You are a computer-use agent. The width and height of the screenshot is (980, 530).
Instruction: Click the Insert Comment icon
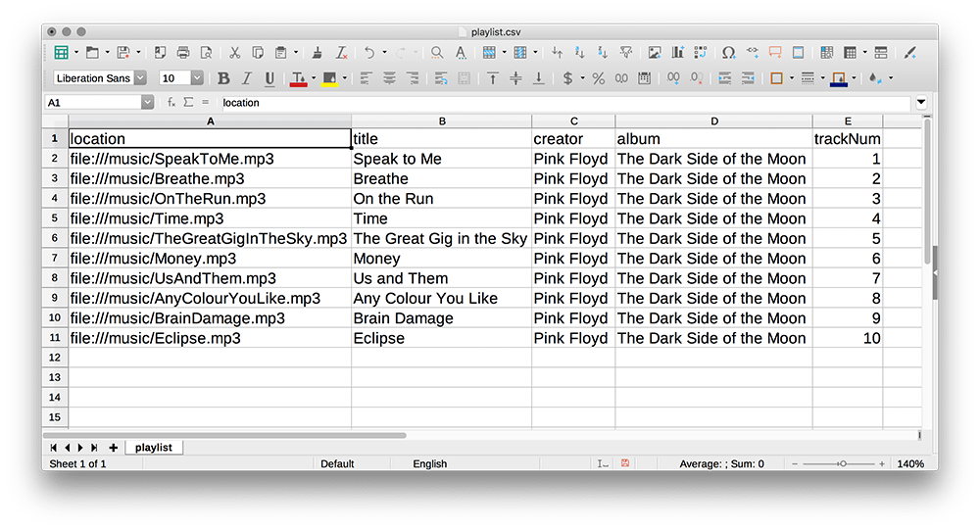point(775,53)
